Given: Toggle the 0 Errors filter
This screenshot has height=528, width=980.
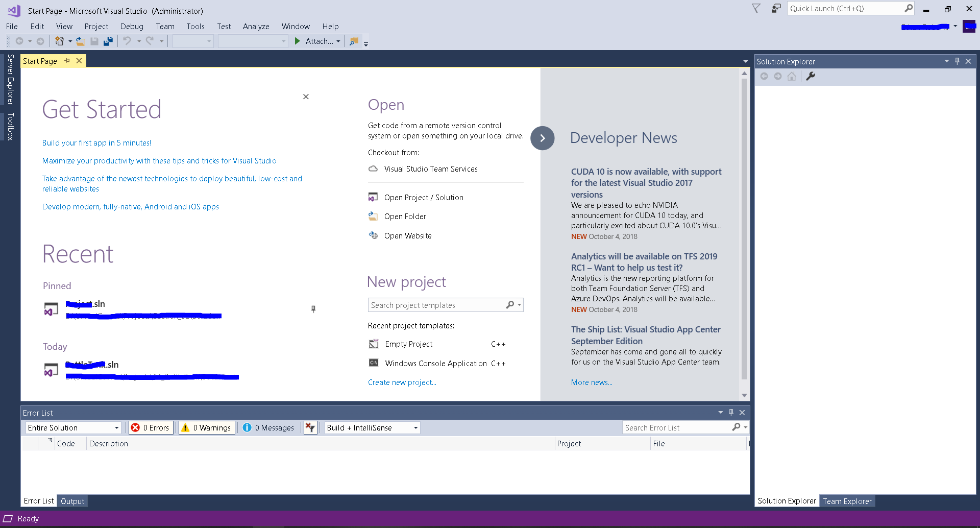Looking at the screenshot, I should click(151, 428).
